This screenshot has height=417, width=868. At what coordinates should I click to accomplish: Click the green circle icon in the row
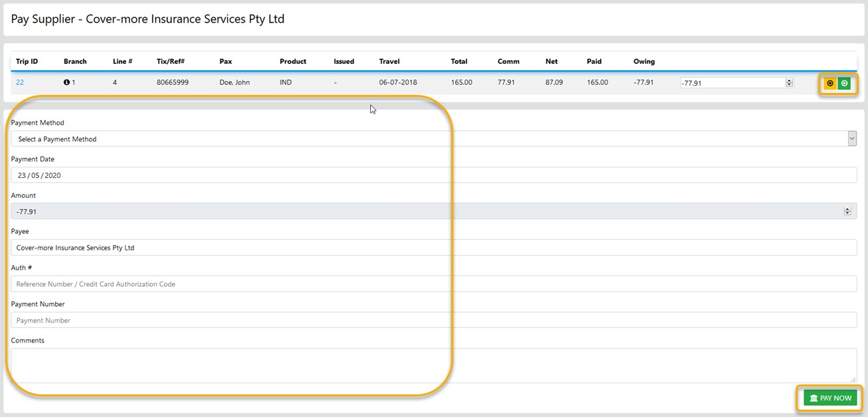click(x=844, y=83)
